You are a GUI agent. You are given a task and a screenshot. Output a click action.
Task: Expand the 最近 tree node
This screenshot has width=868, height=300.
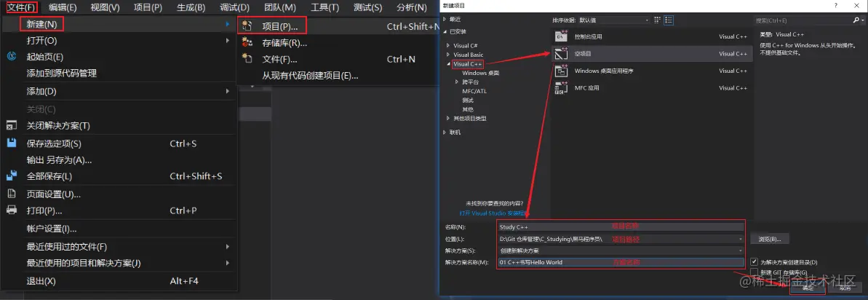pos(445,20)
